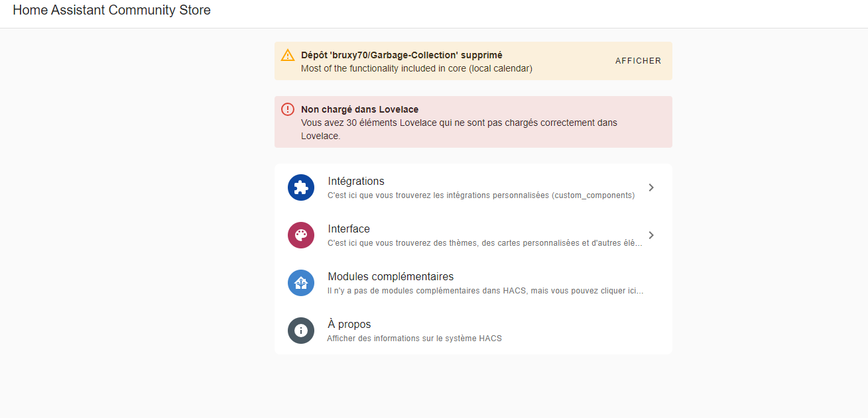Click 'Il n'y a pas de modules complémentaires' text
This screenshot has width=868, height=418.
(485, 291)
